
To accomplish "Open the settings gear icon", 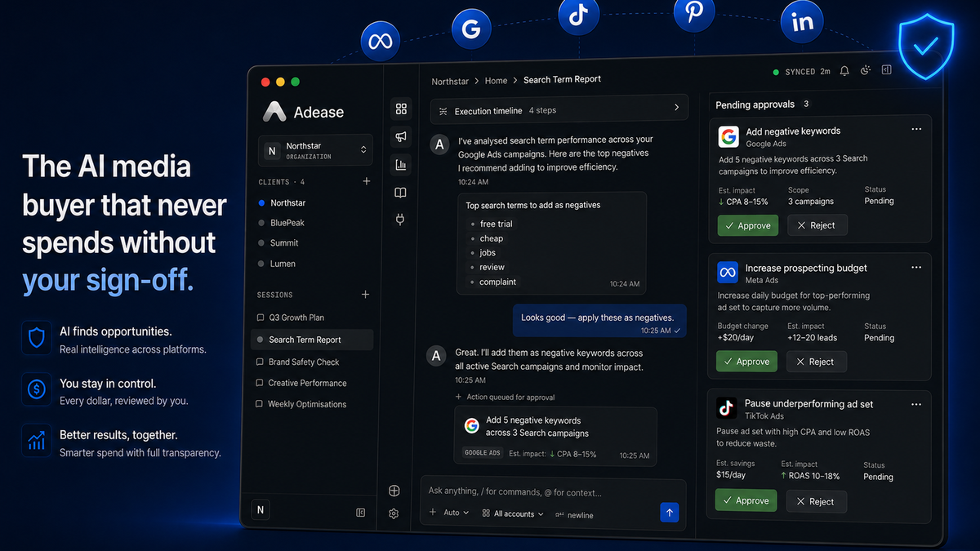I will 394,514.
